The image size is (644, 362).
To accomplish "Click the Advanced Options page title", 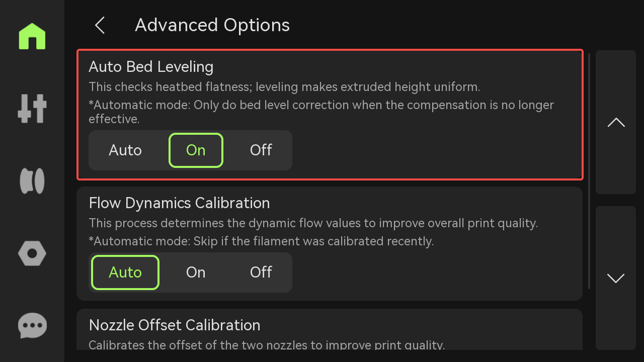I will click(212, 25).
